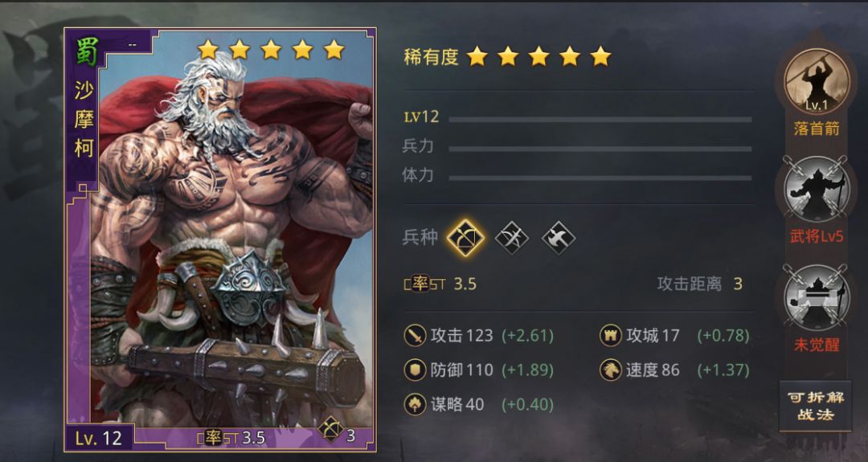The image size is (868, 462).
Task: Click the 稀有度 rarity stars row
Action: point(508,56)
